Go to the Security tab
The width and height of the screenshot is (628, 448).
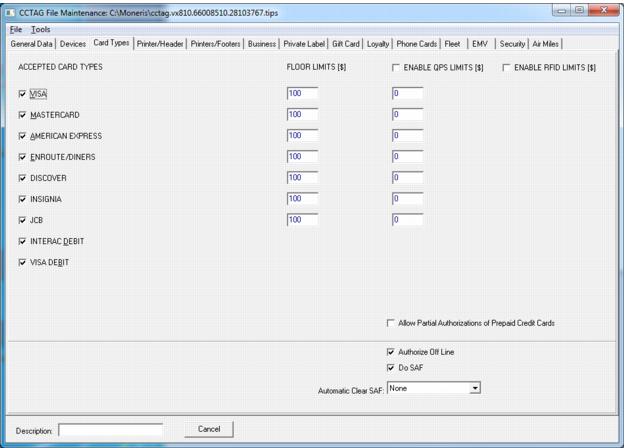tap(510, 44)
